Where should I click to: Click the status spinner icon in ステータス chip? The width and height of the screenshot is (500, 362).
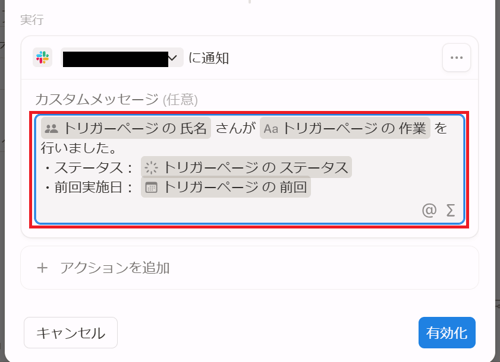click(151, 168)
